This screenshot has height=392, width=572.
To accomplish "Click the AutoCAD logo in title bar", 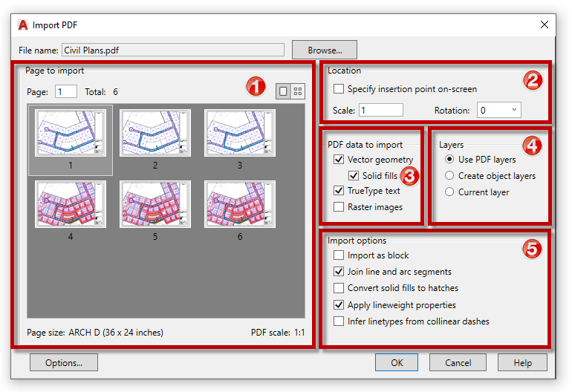I will [x=23, y=24].
